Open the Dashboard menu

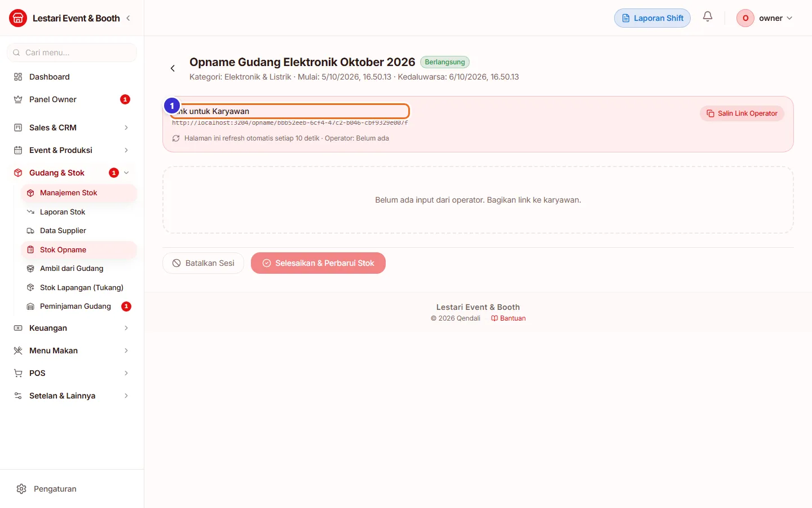(72, 77)
